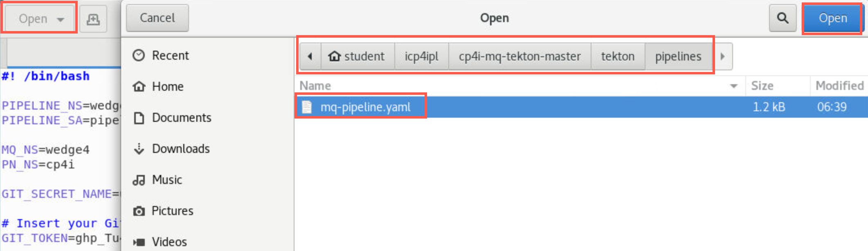Click the new document icon button
The image size is (868, 251).
pyautogui.click(x=93, y=19)
